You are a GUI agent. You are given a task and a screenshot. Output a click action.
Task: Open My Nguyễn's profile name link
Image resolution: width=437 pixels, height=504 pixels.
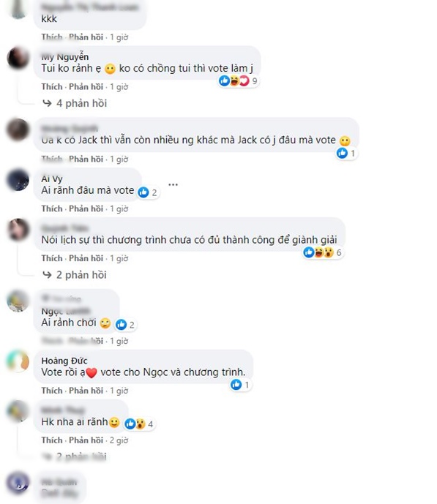[x=65, y=57]
